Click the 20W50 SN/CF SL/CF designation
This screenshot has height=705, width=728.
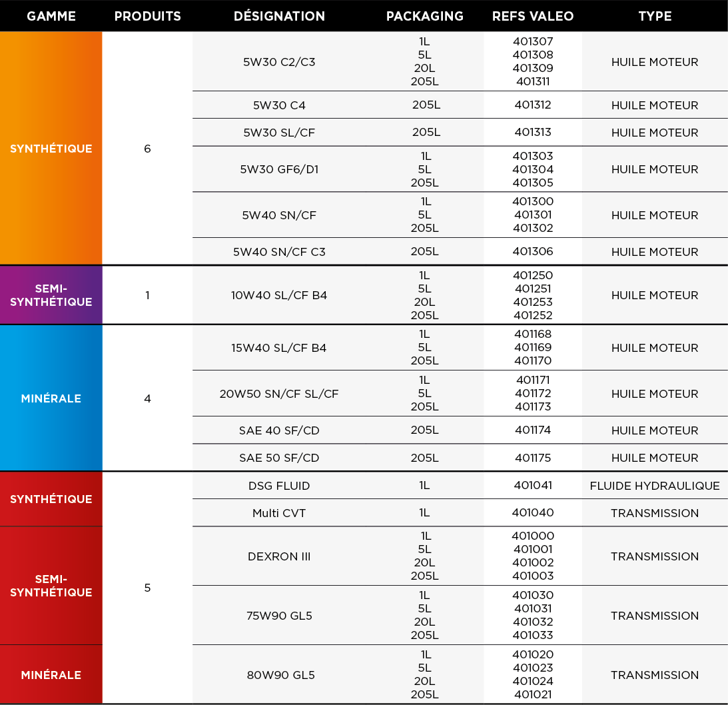coord(279,393)
